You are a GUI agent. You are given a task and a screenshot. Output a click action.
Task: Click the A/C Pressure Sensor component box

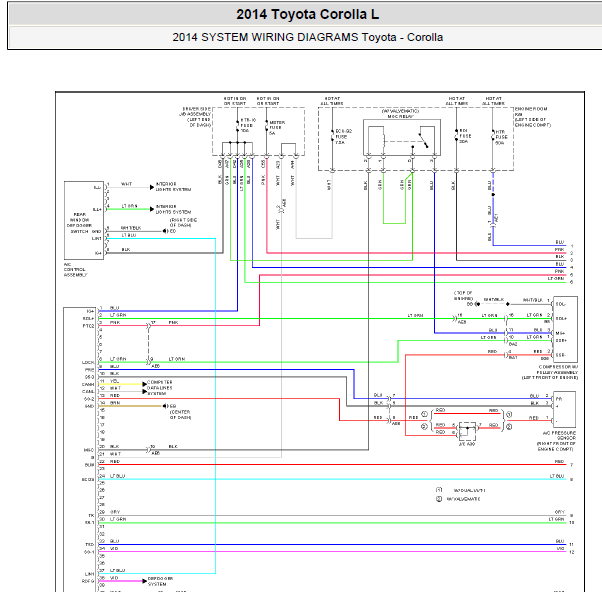tap(564, 409)
